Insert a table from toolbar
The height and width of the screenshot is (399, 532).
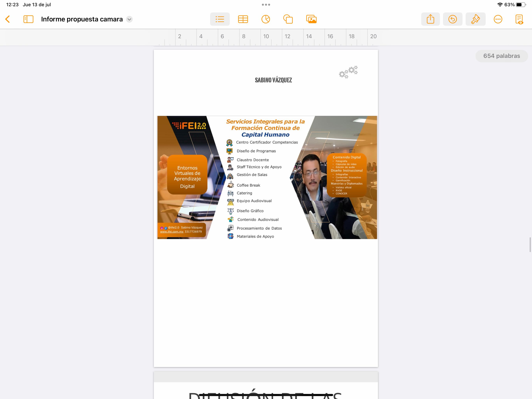click(x=243, y=19)
